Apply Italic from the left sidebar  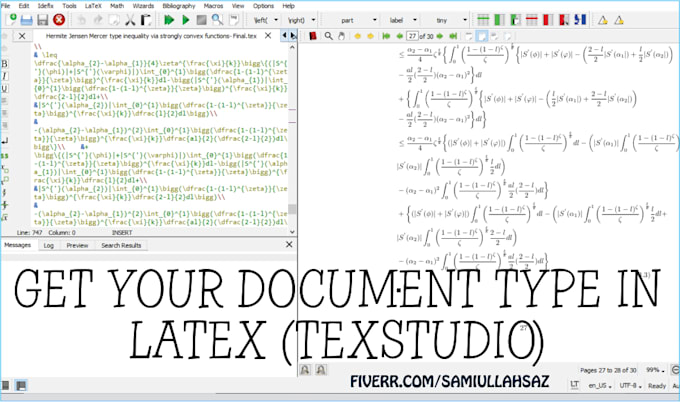[4, 76]
